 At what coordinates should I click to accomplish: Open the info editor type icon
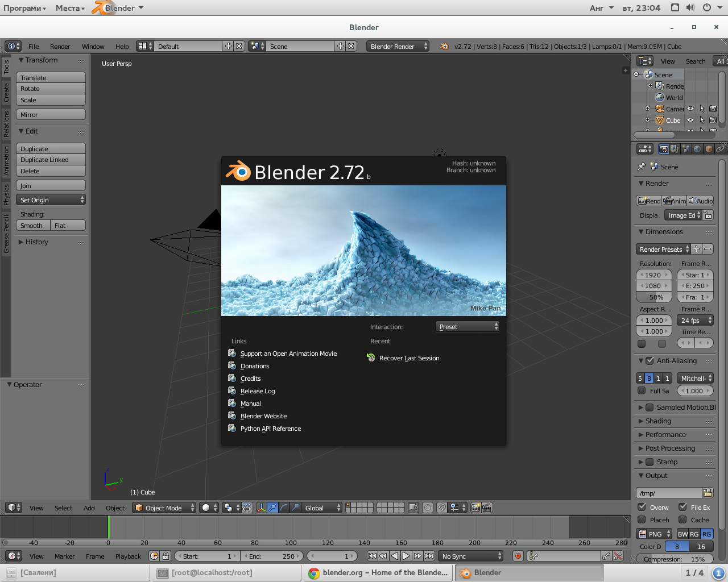pyautogui.click(x=13, y=46)
